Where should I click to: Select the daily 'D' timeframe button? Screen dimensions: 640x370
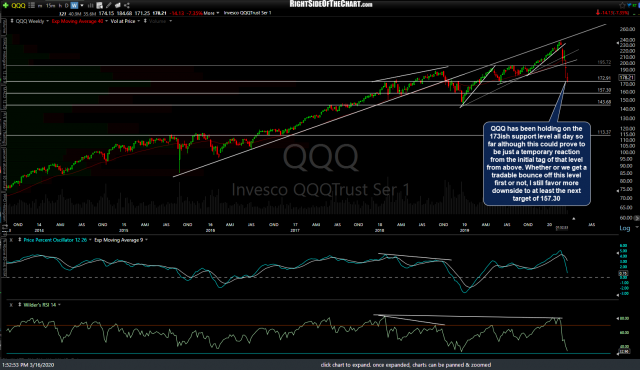(67, 6)
